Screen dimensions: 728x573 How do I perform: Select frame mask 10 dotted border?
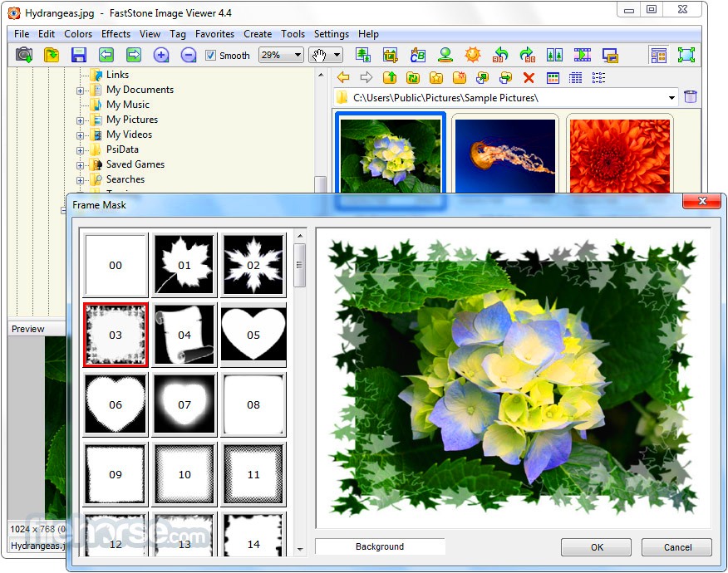(184, 474)
